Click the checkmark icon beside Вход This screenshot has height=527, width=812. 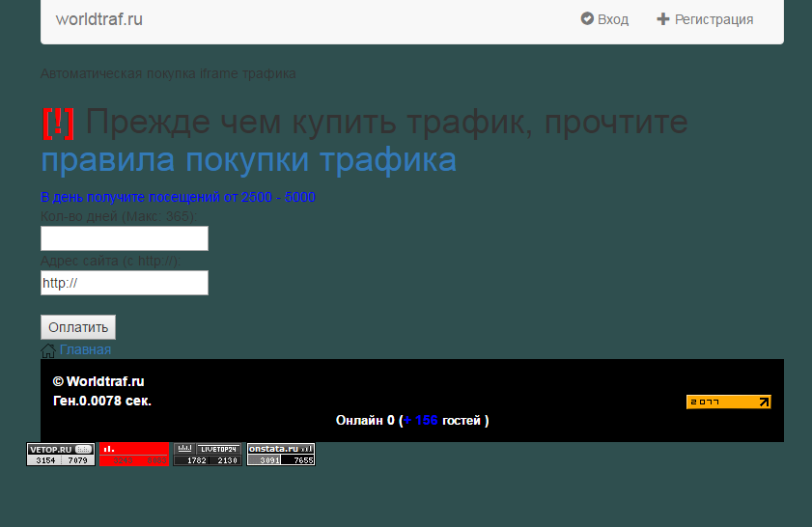(x=586, y=19)
